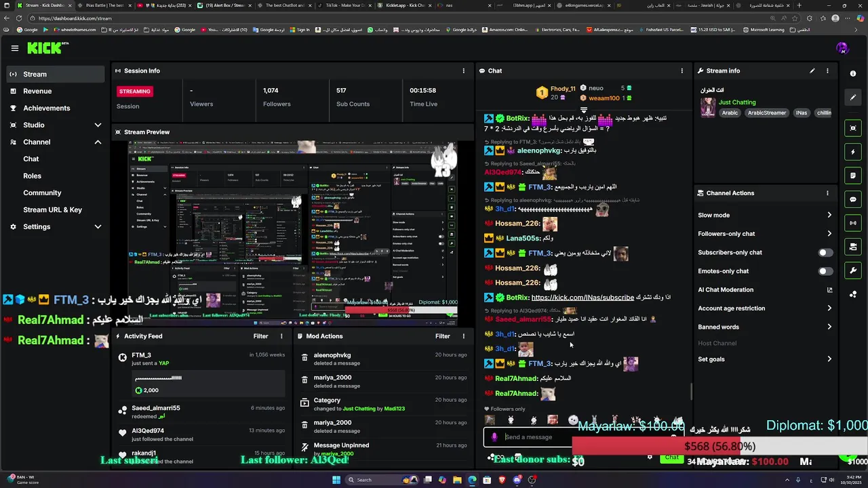The height and width of the screenshot is (488, 868).
Task: Open Stream URL & Key page
Action: pos(52,209)
